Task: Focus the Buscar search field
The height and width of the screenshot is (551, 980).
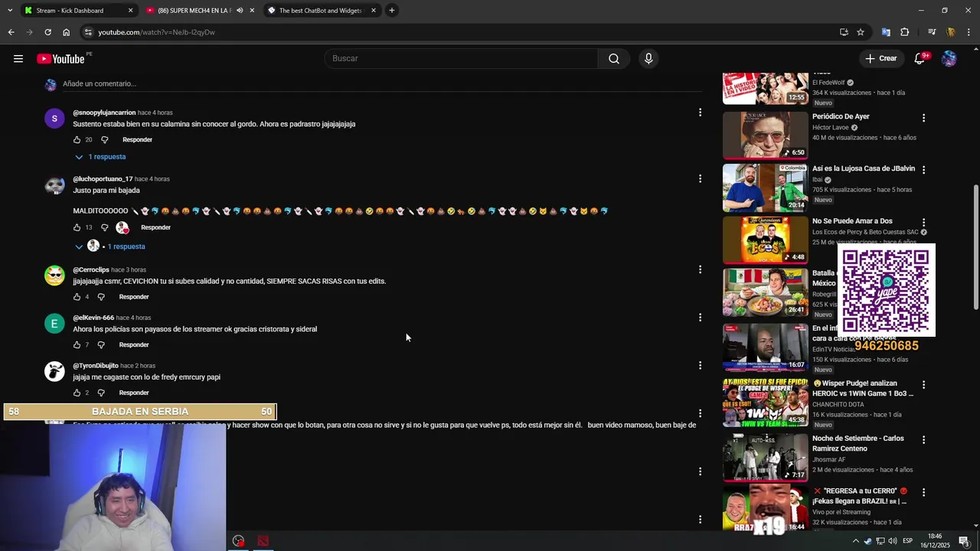Action: [x=462, y=59]
